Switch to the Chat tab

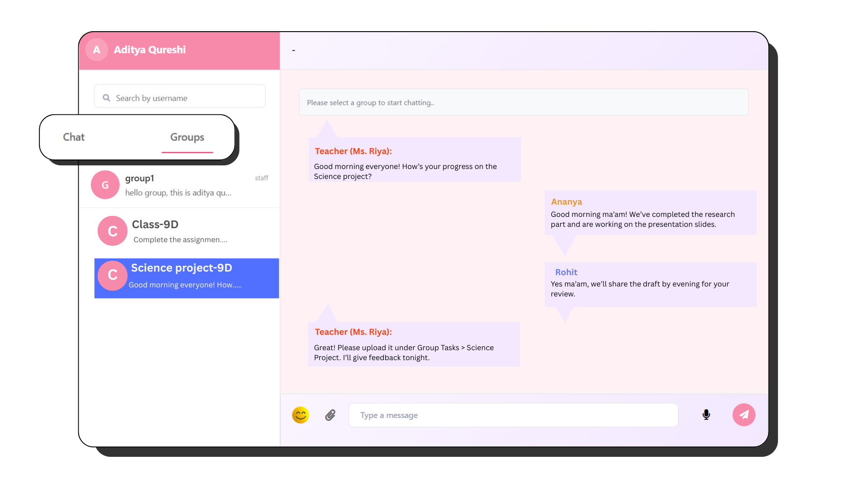pyautogui.click(x=74, y=137)
